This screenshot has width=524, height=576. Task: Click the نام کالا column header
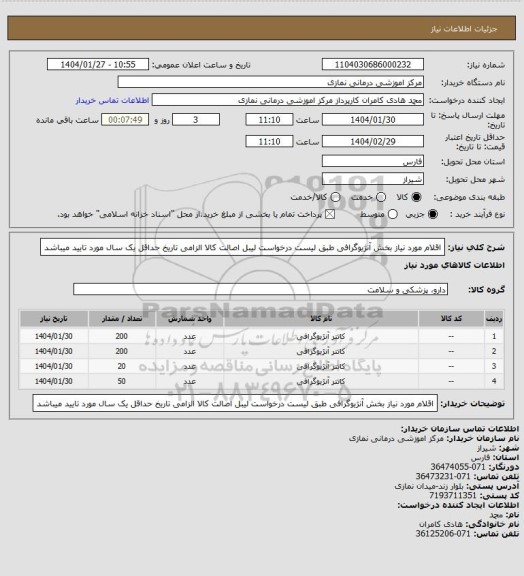[x=321, y=319]
